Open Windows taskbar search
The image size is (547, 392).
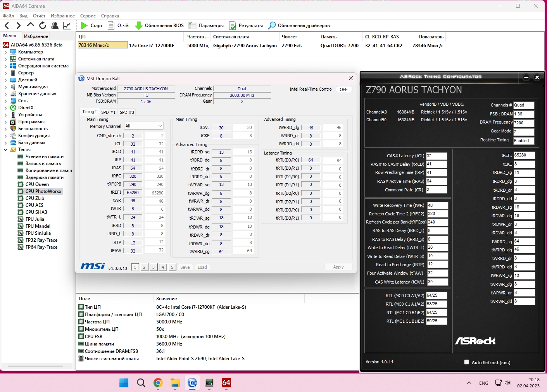(x=141, y=383)
